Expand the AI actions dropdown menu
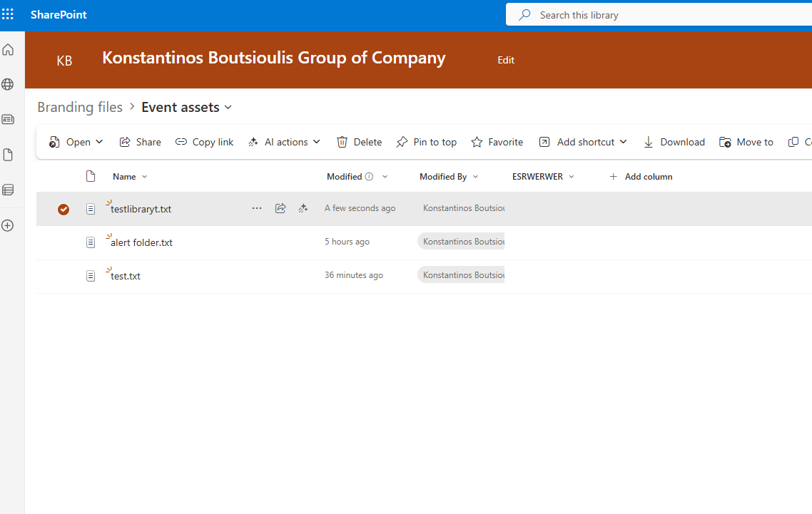Image resolution: width=812 pixels, height=514 pixels. coord(317,142)
